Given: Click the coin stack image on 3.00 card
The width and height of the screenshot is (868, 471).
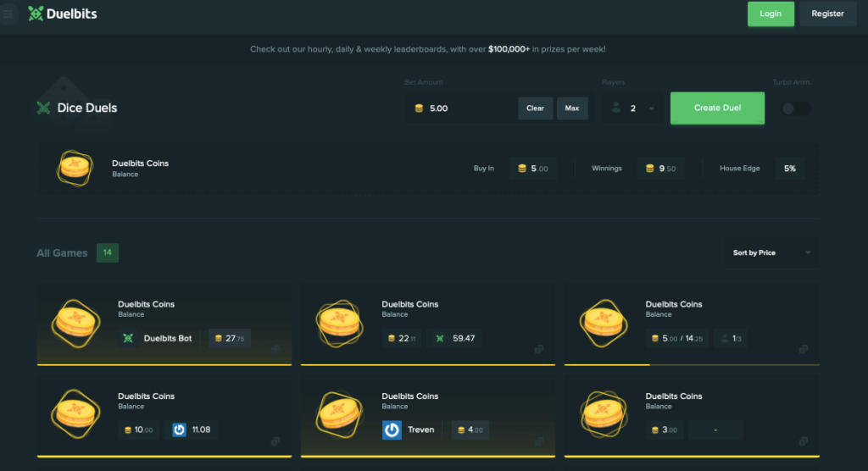Looking at the screenshot, I should click(604, 414).
